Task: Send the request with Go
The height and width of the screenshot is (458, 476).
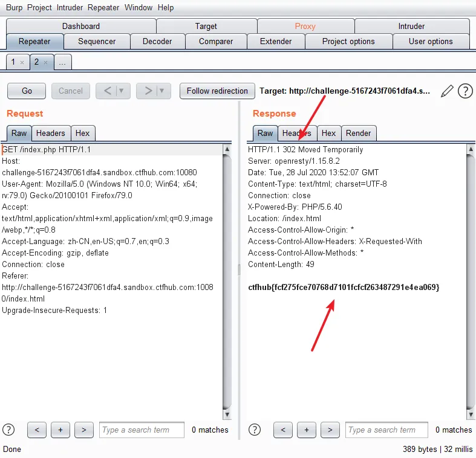Action: 27,91
